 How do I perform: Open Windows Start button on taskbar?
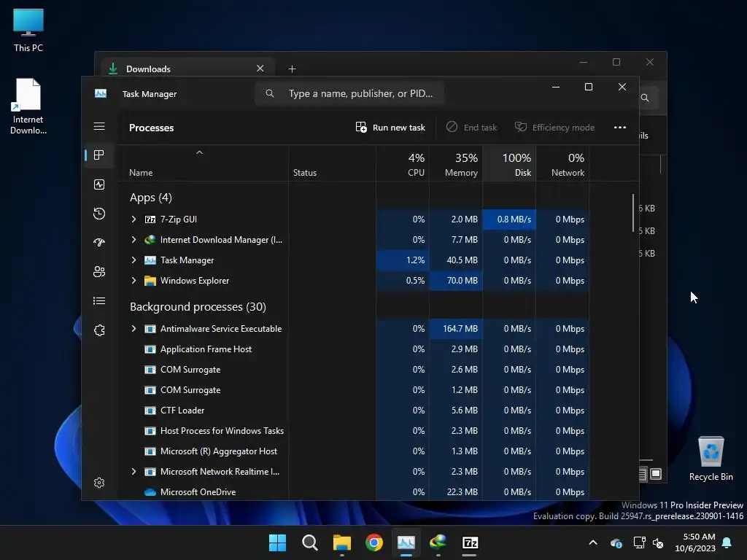tap(277, 542)
